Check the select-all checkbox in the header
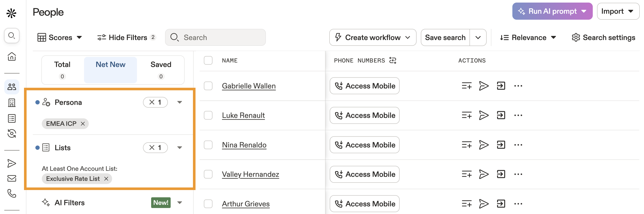This screenshot has height=214, width=644. 208,60
